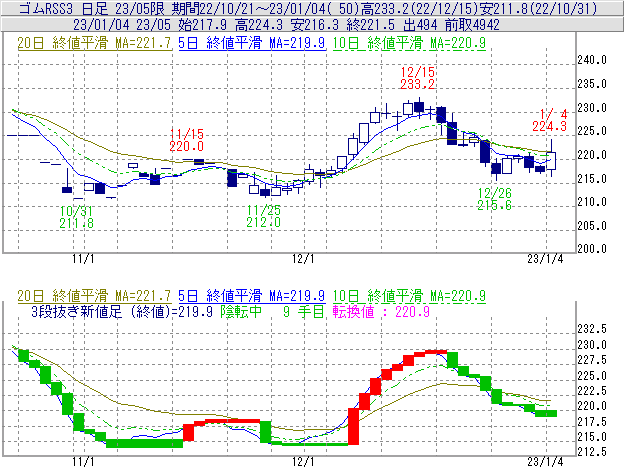Click the high value '高233.2(22/12/15)' in header

click(x=419, y=8)
